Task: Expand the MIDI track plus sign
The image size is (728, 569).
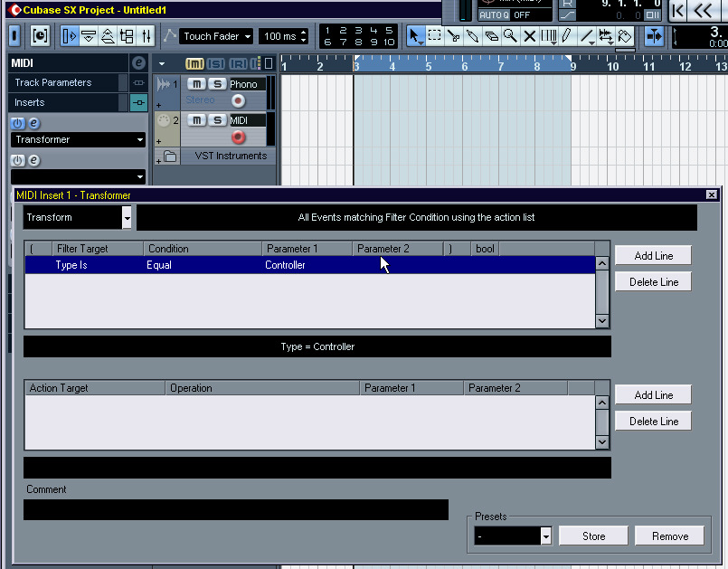Action: (159, 141)
